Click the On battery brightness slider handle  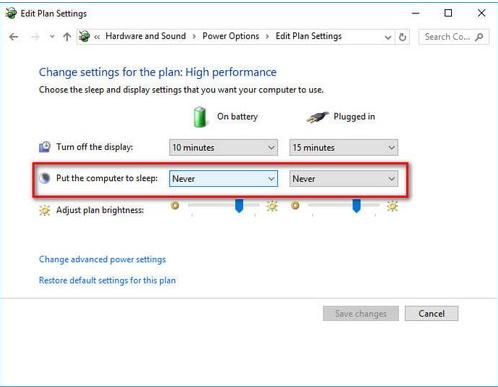coord(239,206)
